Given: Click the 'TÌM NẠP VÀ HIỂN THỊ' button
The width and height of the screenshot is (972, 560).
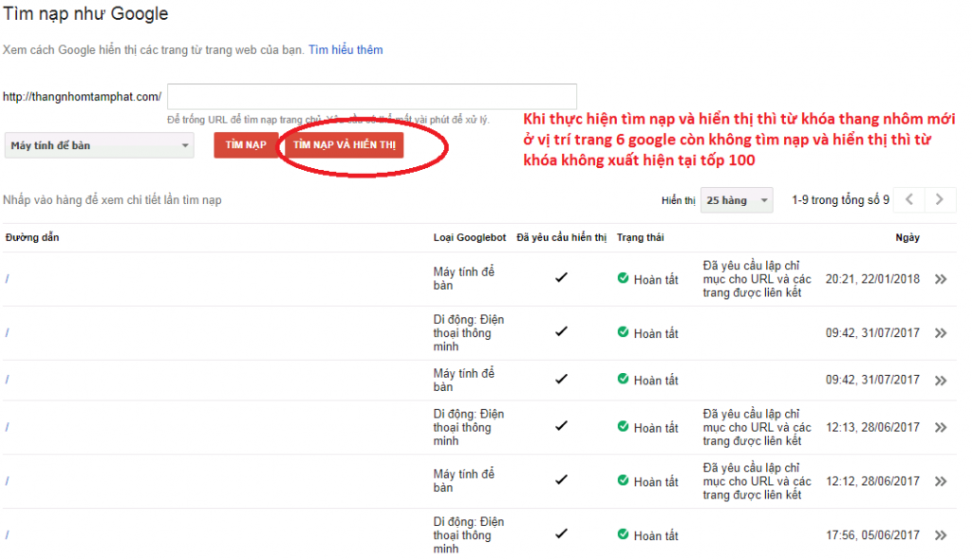Looking at the screenshot, I should (344, 145).
